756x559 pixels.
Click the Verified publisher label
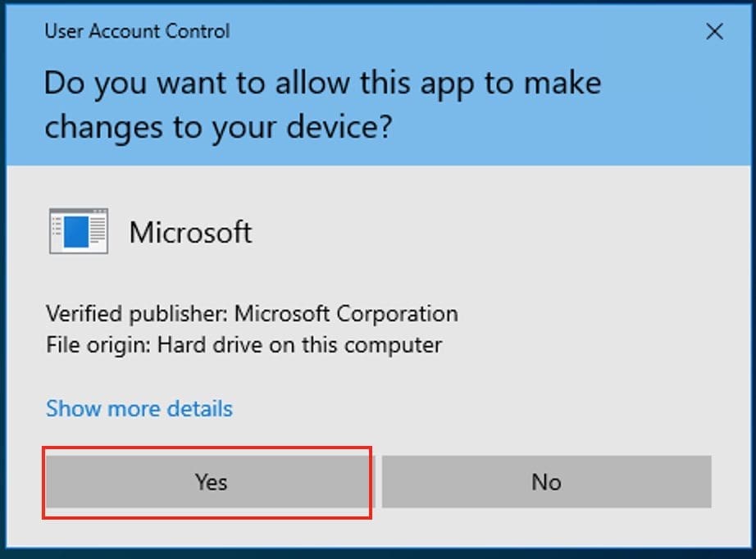(x=137, y=313)
